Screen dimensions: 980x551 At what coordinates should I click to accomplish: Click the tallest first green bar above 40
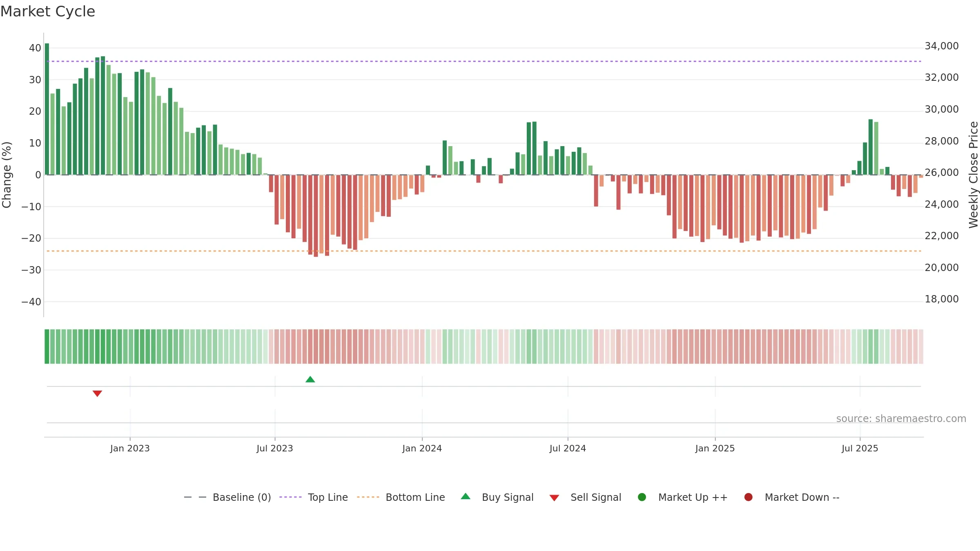pyautogui.click(x=47, y=109)
